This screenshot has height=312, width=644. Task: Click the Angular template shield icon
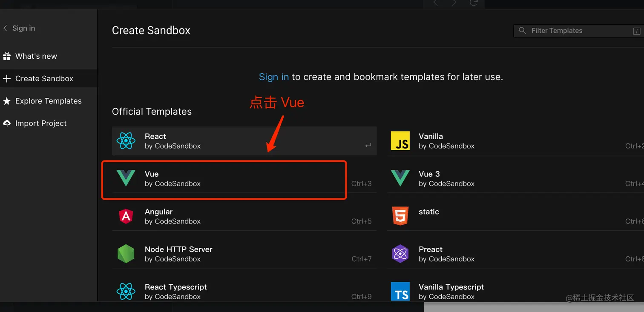click(x=126, y=216)
